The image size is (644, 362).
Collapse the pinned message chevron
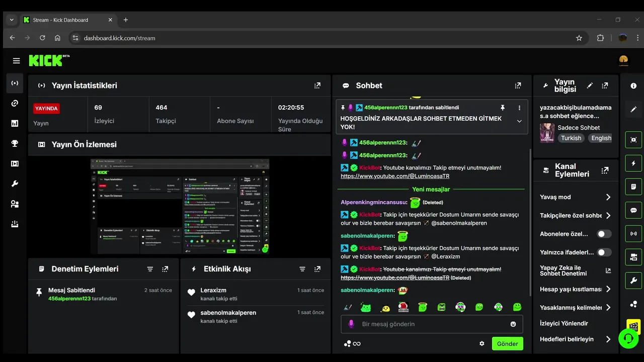519,121
